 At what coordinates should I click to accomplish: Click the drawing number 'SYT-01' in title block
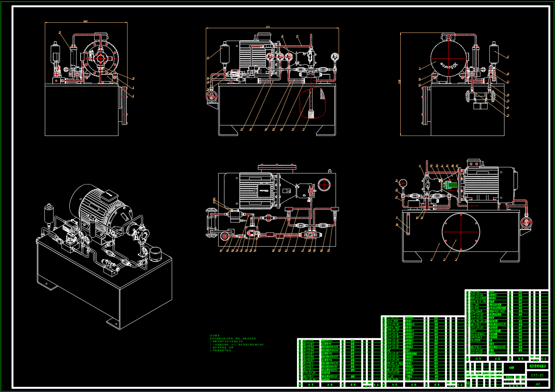point(537,375)
